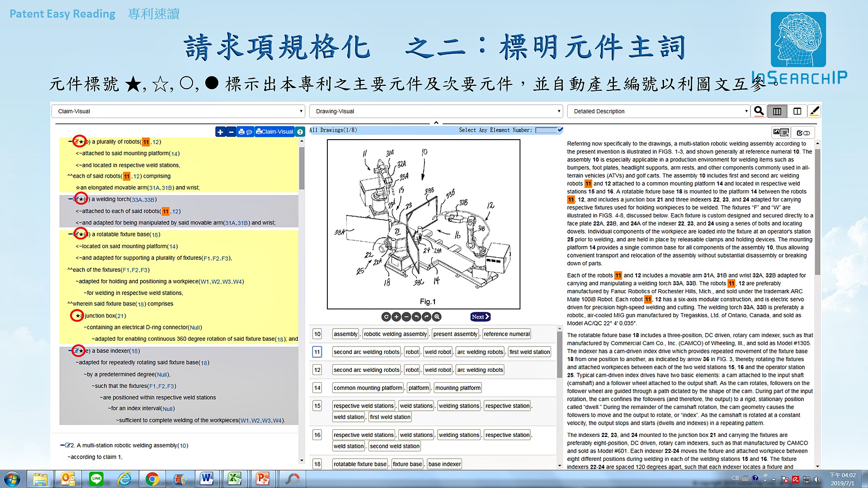The image size is (868, 488).
Task: Click the 'base indexer' term tag
Action: (x=444, y=464)
